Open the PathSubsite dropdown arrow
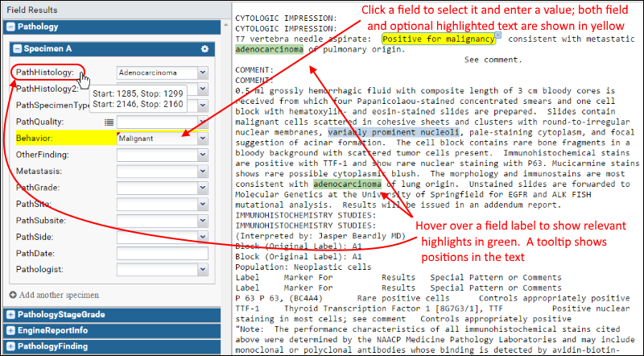This screenshot has width=644, height=356. (203, 221)
